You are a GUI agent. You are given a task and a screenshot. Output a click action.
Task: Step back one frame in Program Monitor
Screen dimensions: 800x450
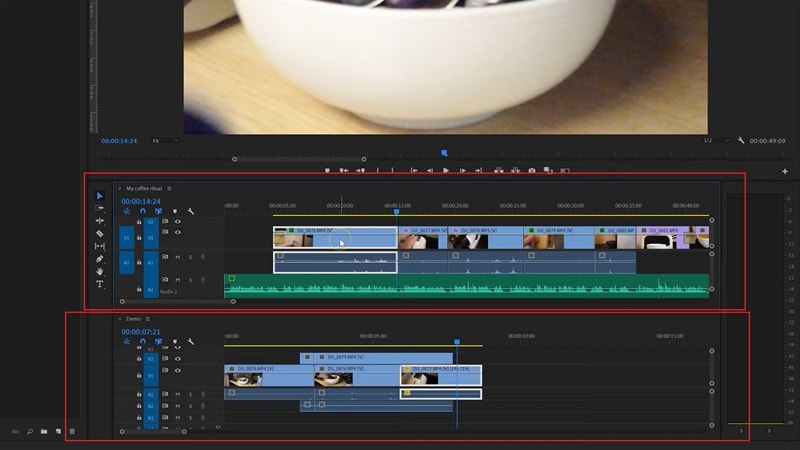pyautogui.click(x=430, y=170)
